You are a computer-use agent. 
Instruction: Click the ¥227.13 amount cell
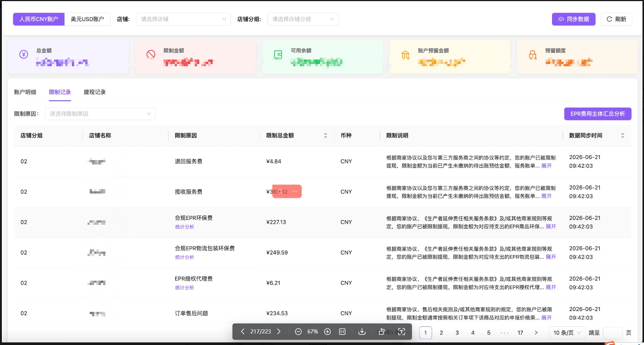click(x=276, y=222)
